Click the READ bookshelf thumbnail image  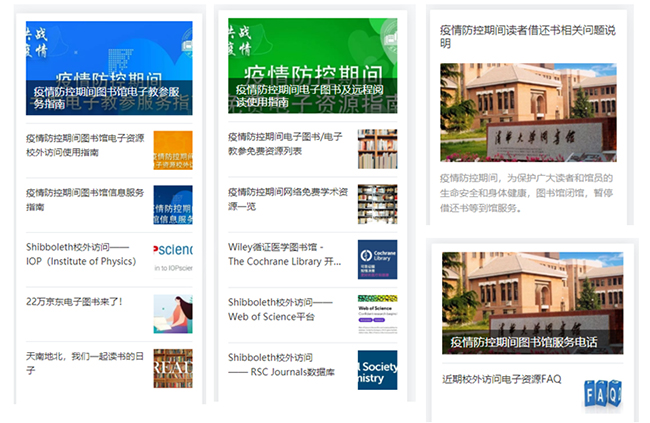click(172, 368)
